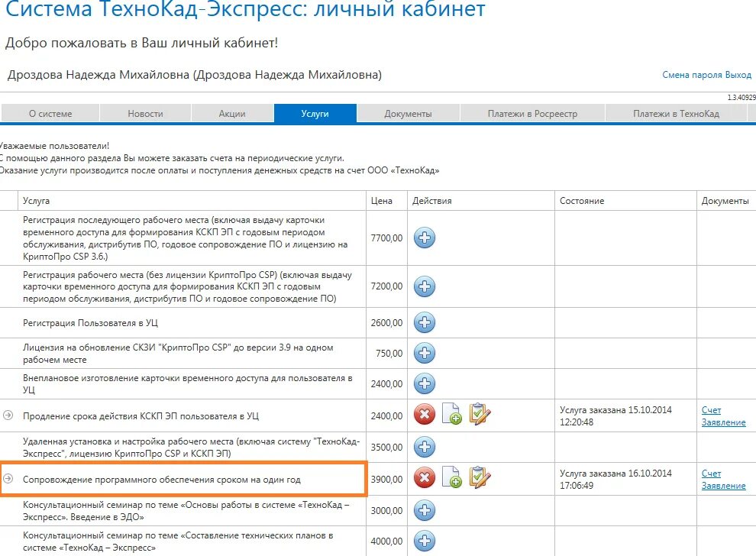Order the seminar Основы работы в системе
This screenshot has height=556, width=756.
(x=424, y=511)
